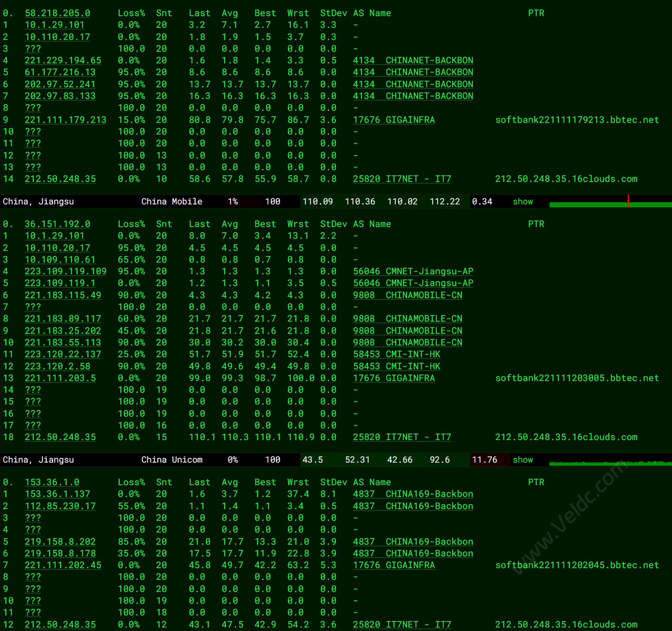Viewport: 672px width, 631px height.
Task: Open hop 221.183.55.113 link
Action: [x=63, y=343]
